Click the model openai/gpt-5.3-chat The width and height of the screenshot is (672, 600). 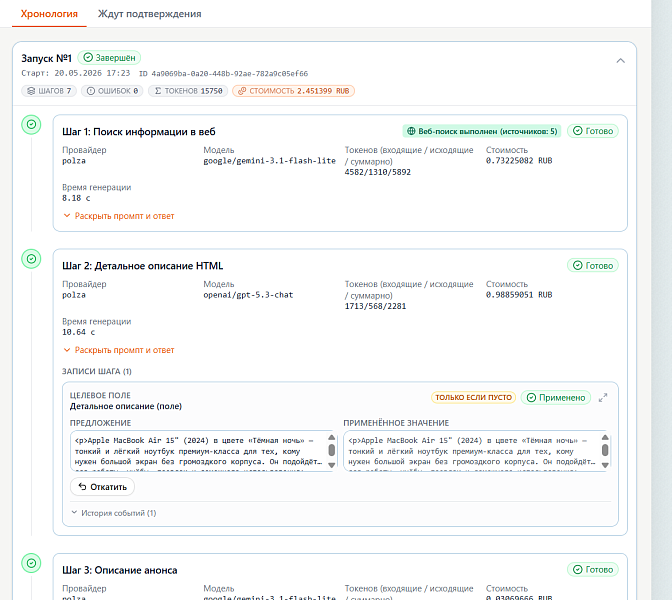248,295
